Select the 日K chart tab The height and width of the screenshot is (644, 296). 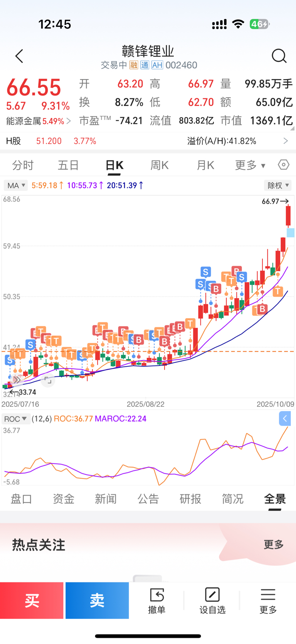pyautogui.click(x=114, y=165)
